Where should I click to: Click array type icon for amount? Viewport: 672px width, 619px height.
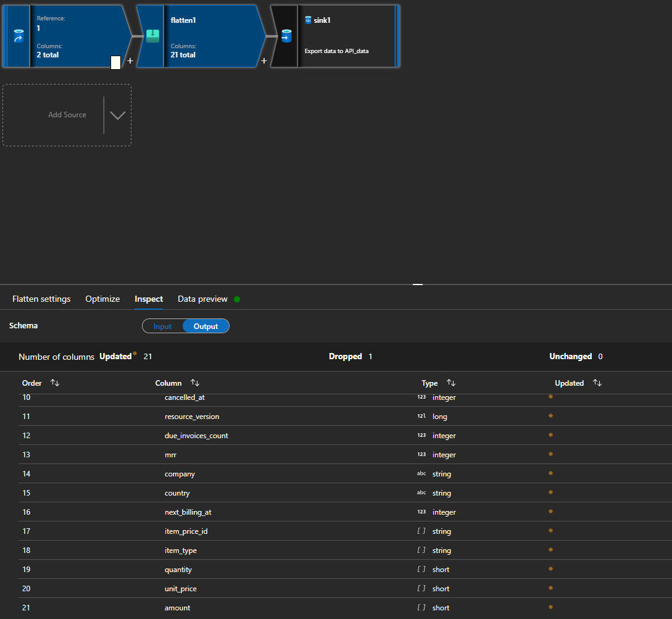pos(421,607)
